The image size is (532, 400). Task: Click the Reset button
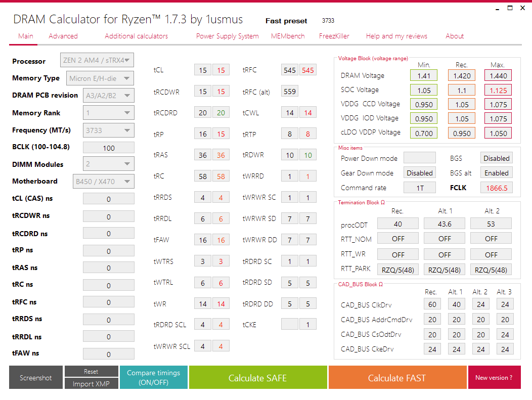(91, 372)
